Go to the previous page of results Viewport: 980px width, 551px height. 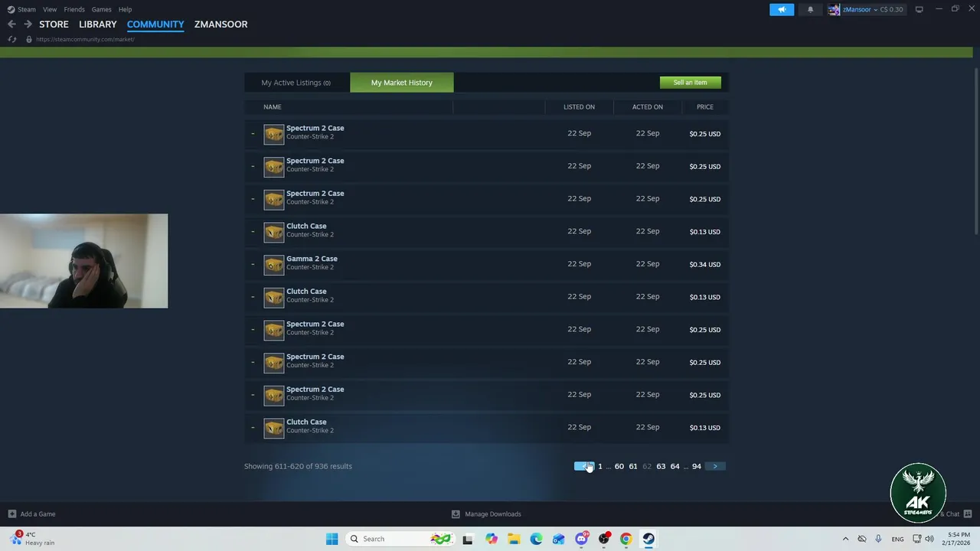584,466
